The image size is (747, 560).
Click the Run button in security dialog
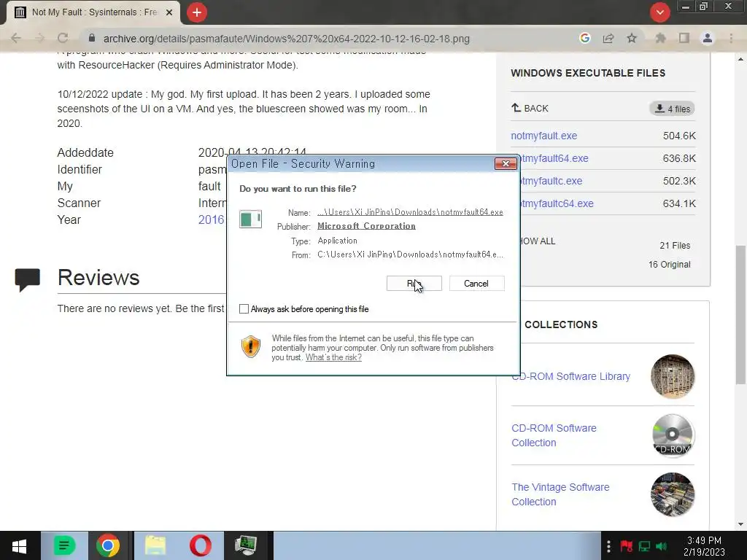pos(414,284)
